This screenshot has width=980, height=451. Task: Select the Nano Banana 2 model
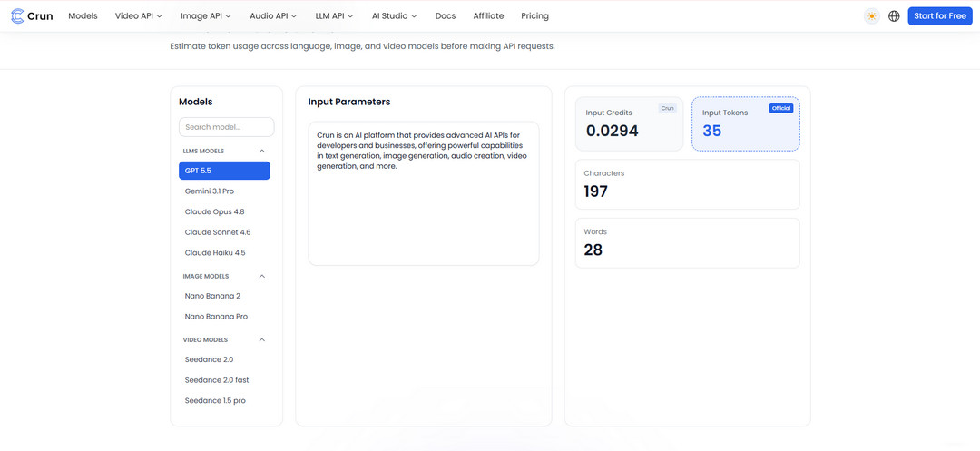click(224, 296)
